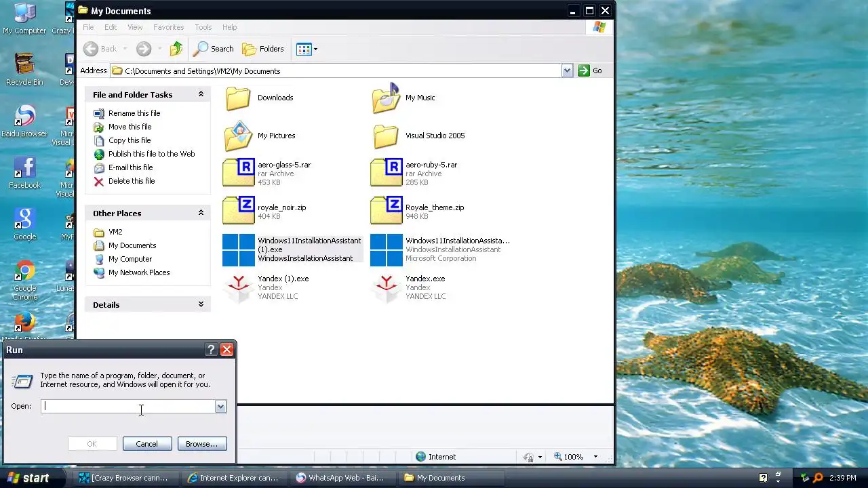Select aero-ruby-5.rar archive icon
868x488 pixels.
click(x=386, y=173)
